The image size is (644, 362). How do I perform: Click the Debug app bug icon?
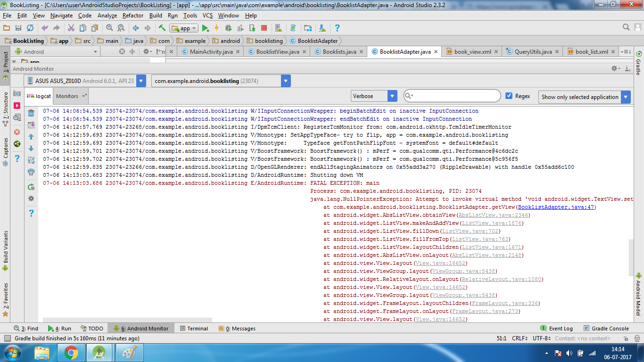pos(229,28)
